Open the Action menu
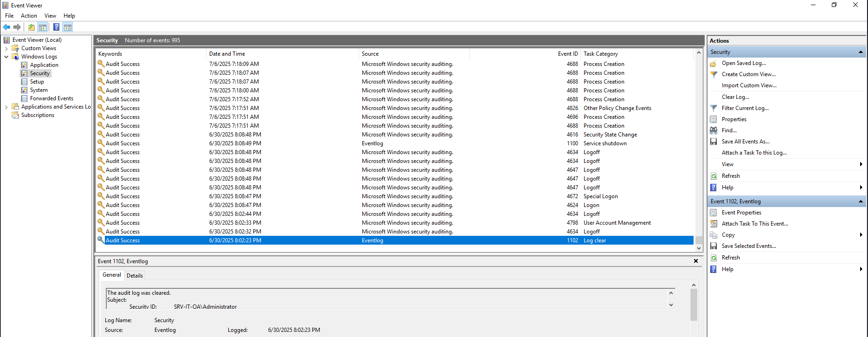The height and width of the screenshot is (337, 868). 29,16
